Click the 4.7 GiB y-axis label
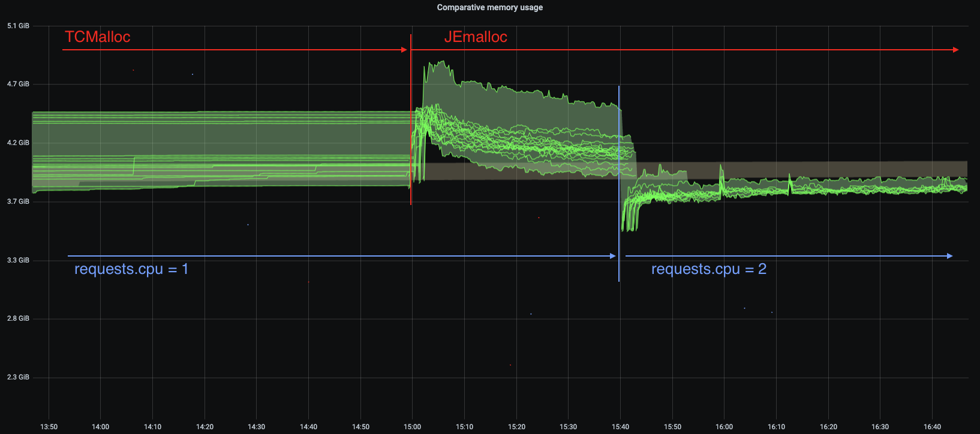The image size is (980, 434). pyautogui.click(x=18, y=84)
